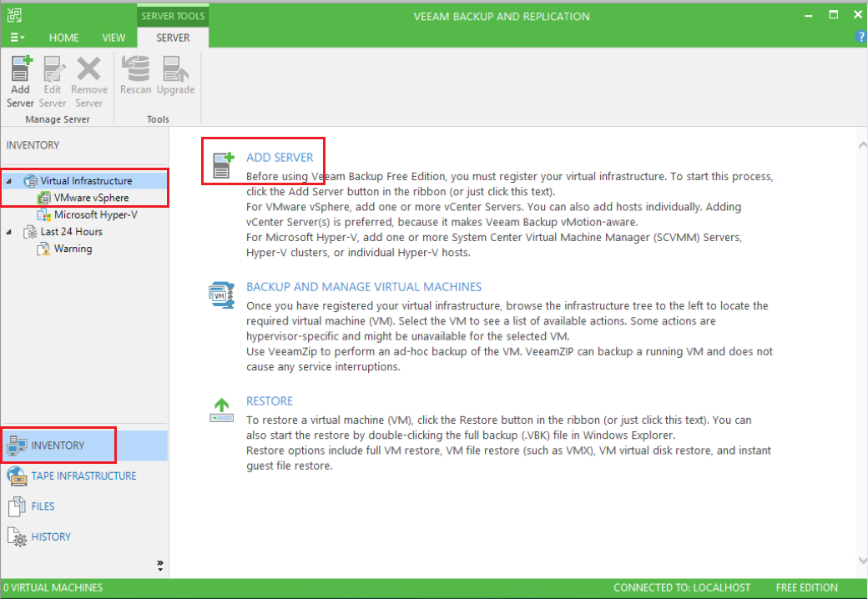868x599 pixels.
Task: Switch to Tape Infrastructure view
Action: pos(84,476)
